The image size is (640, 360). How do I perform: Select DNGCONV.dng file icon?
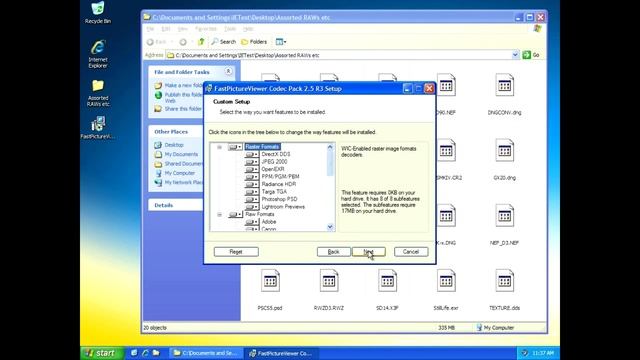click(x=504, y=86)
